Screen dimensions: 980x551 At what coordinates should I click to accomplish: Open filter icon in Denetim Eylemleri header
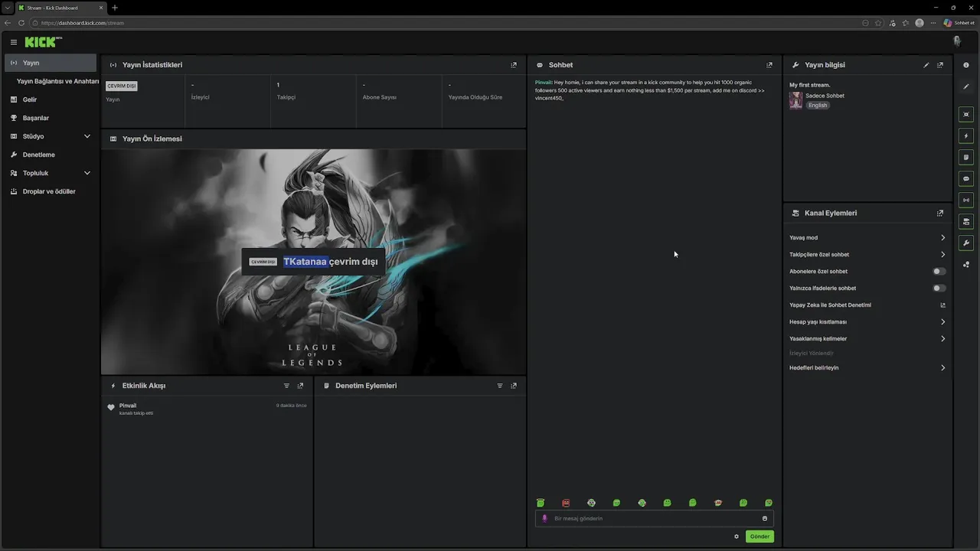[x=500, y=386]
